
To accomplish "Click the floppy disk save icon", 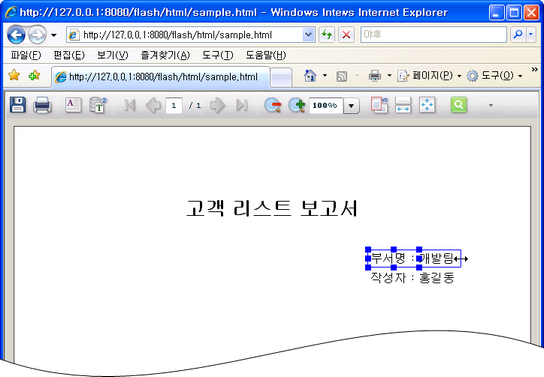I will [18, 105].
